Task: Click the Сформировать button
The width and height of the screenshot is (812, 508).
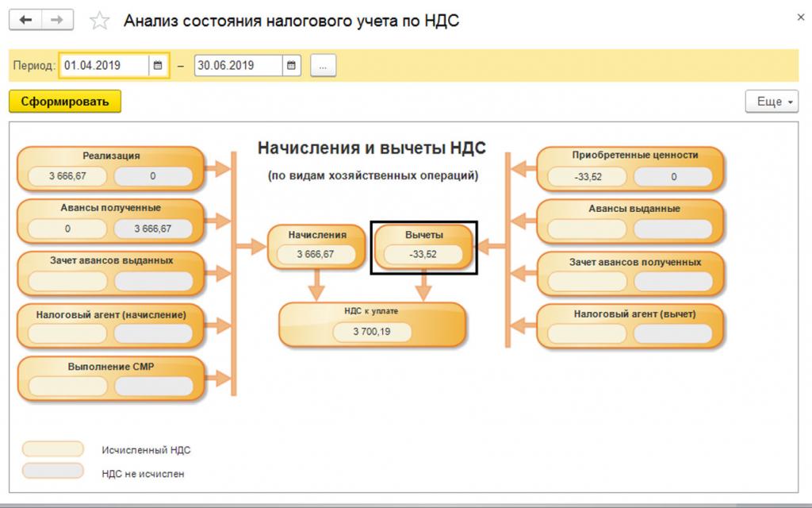Action: [x=63, y=102]
